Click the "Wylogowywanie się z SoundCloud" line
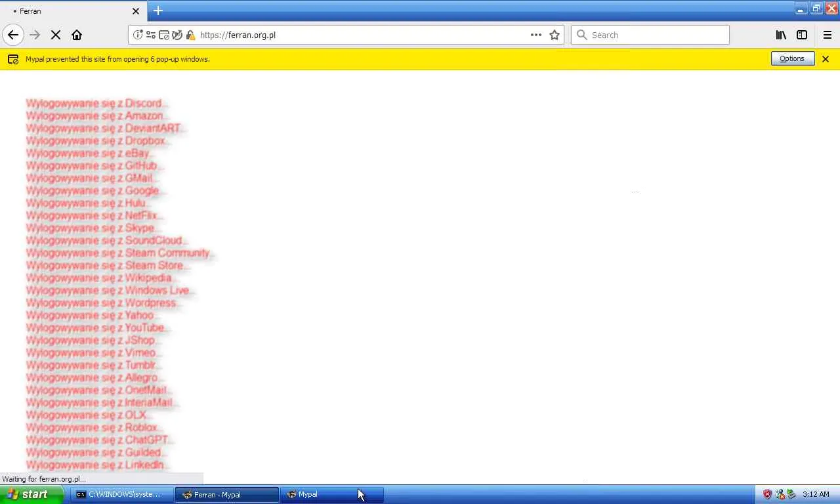Image resolution: width=840 pixels, height=504 pixels. pos(106,240)
